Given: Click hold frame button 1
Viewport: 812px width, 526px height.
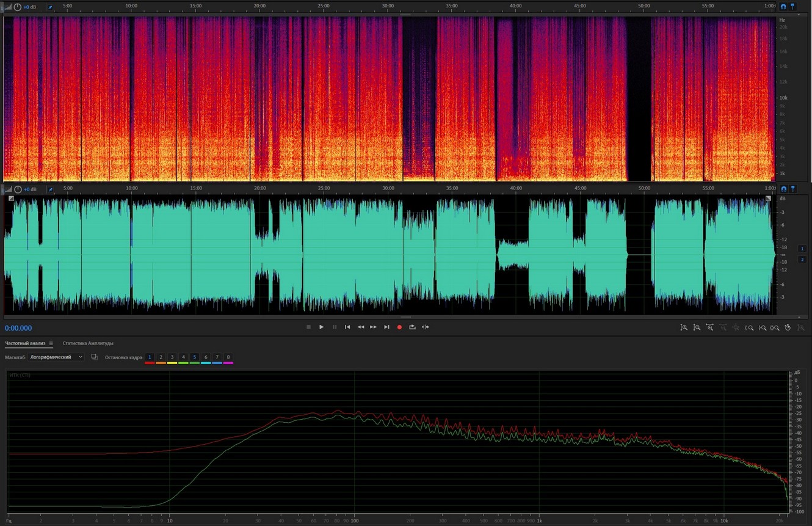Looking at the screenshot, I should click(150, 357).
